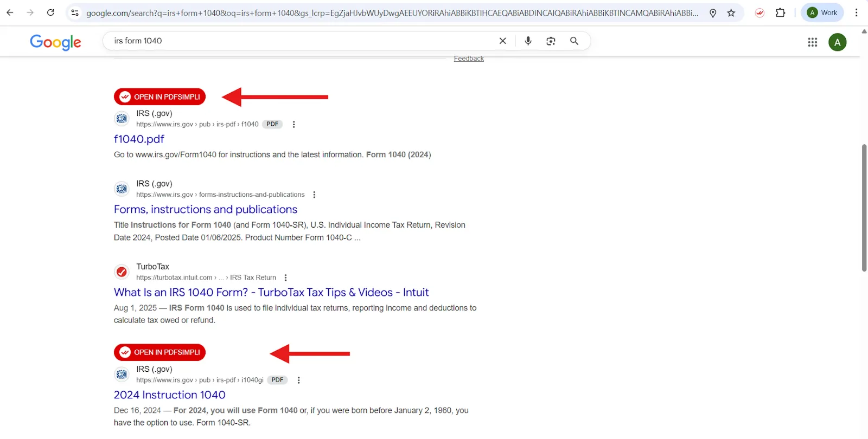
Task: Open the Google apps grid
Action: [x=812, y=42]
